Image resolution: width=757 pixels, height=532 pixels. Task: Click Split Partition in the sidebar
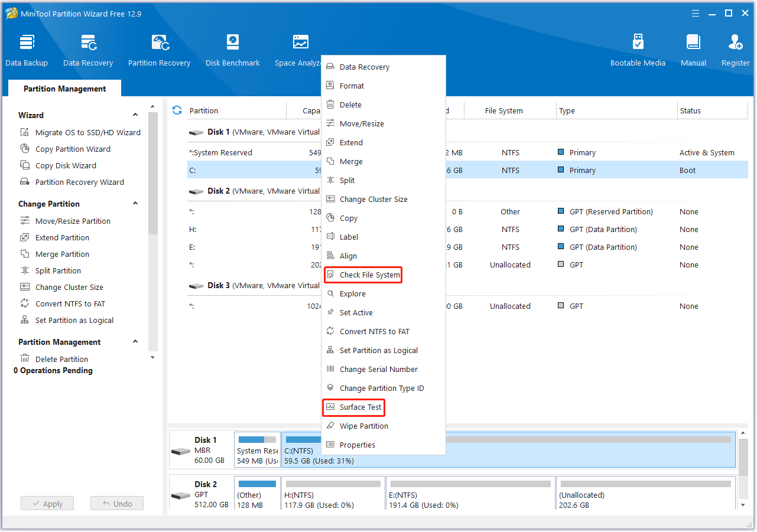pyautogui.click(x=50, y=271)
